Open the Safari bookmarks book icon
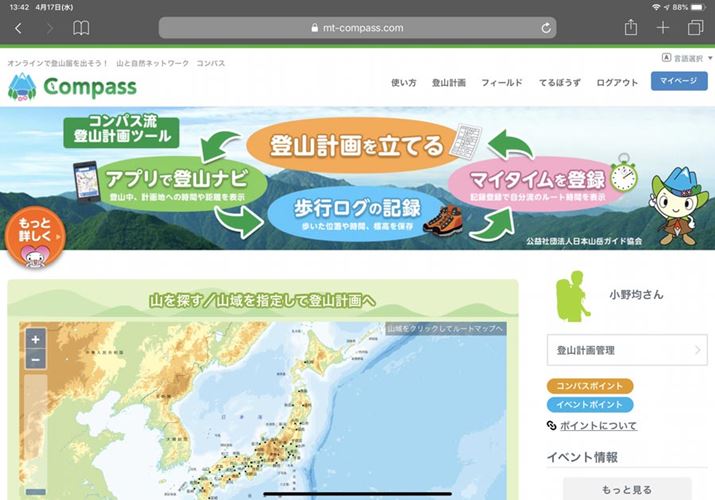Image resolution: width=715 pixels, height=500 pixels. point(81,28)
